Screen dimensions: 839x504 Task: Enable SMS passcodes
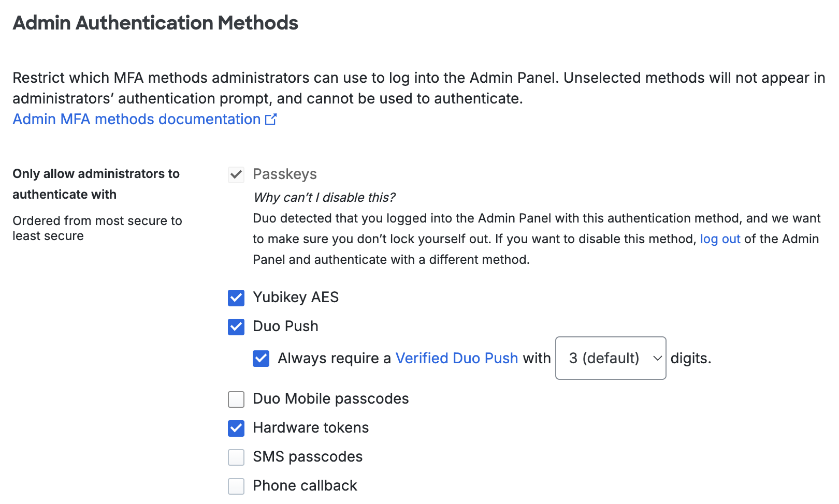(x=236, y=457)
